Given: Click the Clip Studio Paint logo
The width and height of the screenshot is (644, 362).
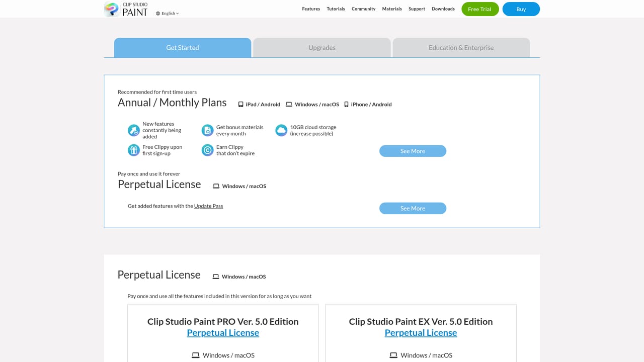Looking at the screenshot, I should pyautogui.click(x=126, y=9).
